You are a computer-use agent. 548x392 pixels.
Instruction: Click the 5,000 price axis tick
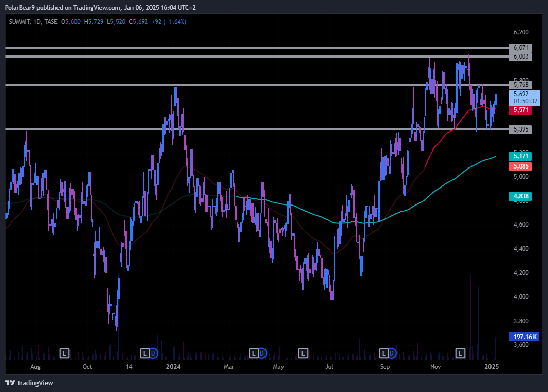pyautogui.click(x=521, y=177)
